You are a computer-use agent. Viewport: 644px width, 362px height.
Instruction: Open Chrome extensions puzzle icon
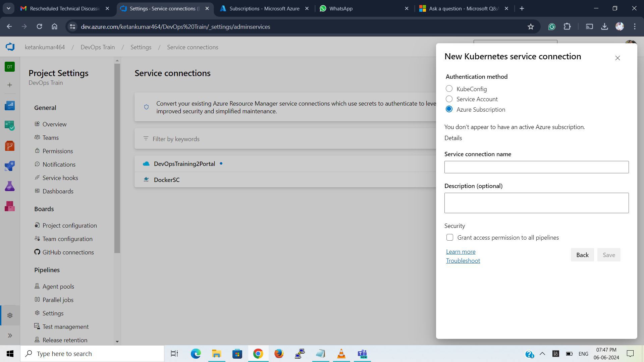point(567,26)
